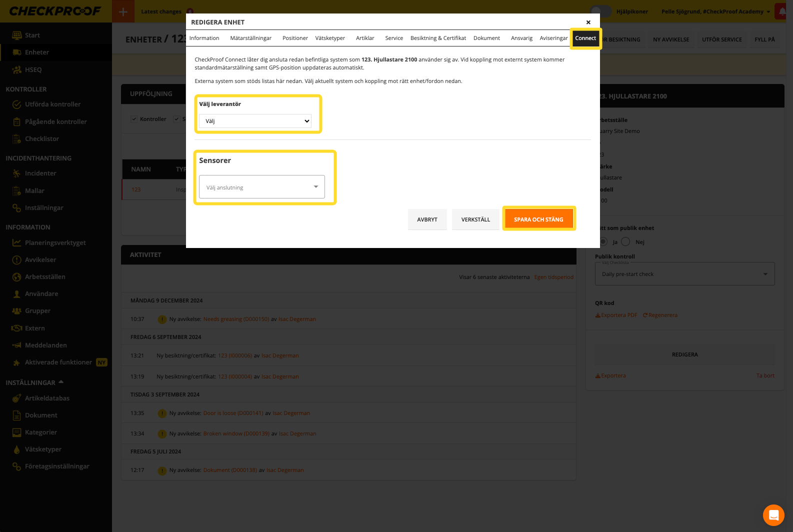Open the Publik kontroll checklist dropdown
This screenshot has height=532, width=793.
pyautogui.click(x=684, y=274)
